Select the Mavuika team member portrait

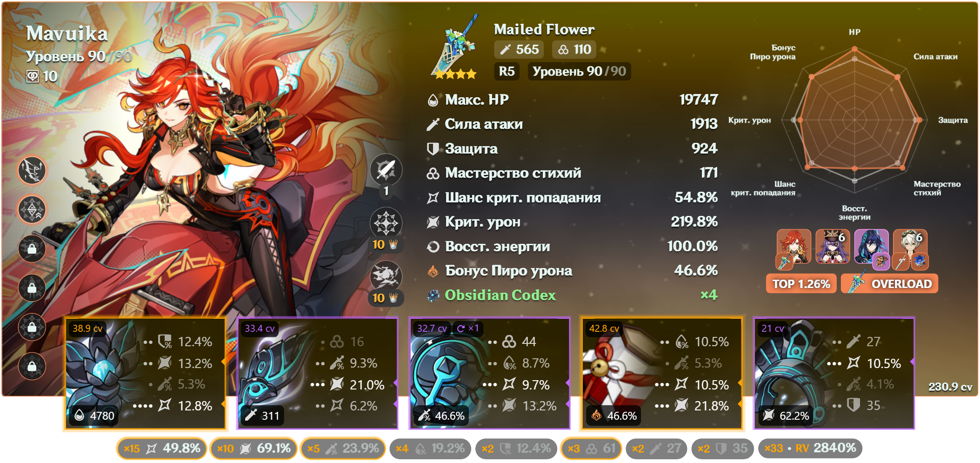(793, 248)
